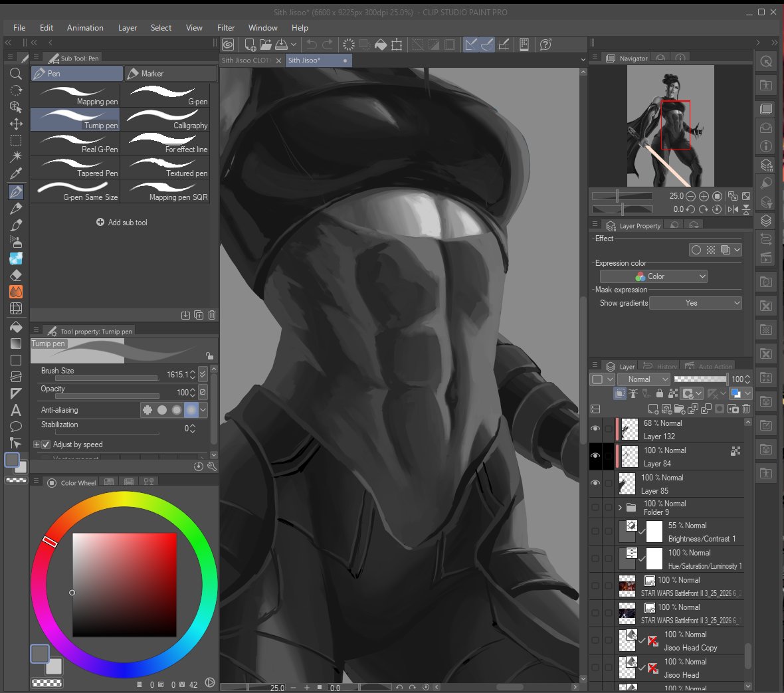This screenshot has width=784, height=693.
Task: Click the Scale/Rotate transform icon
Action: [x=397, y=45]
